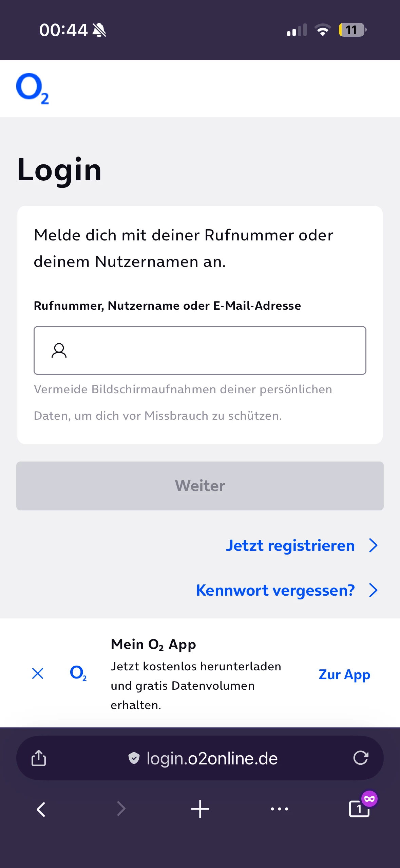Screen dimensions: 400x868
Task: Tap the O2 app icon in the banner
Action: [78, 673]
